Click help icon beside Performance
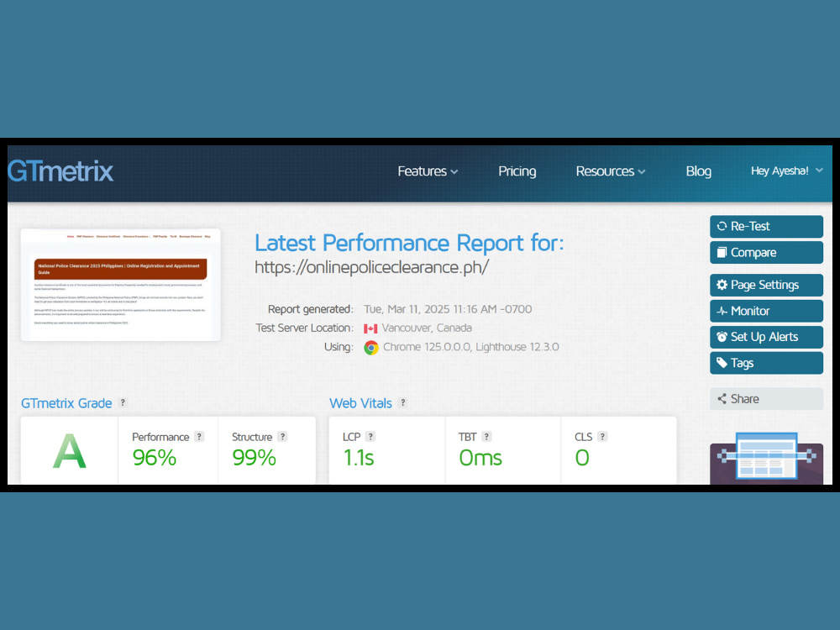 (x=199, y=437)
